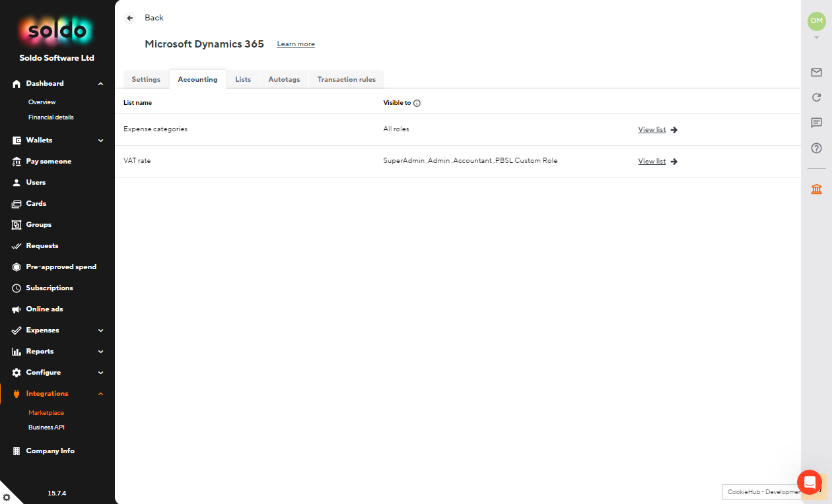Click the info icon next to Visible to

tap(417, 103)
